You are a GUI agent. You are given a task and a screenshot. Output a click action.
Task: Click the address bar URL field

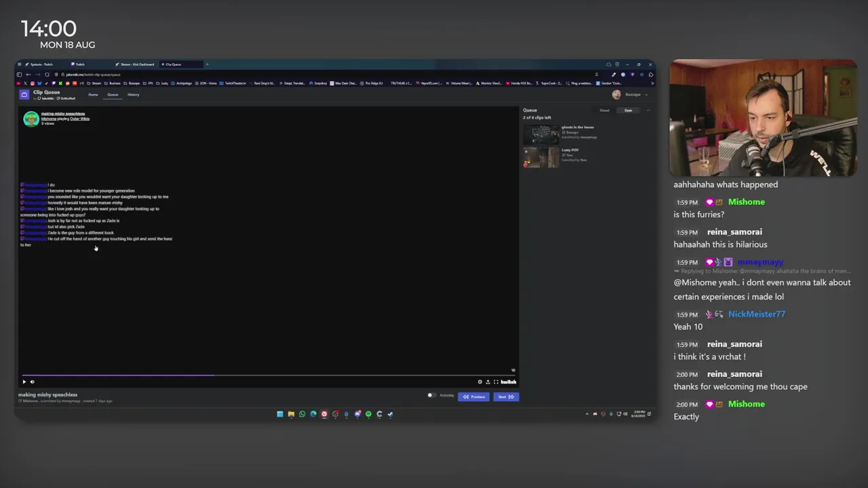325,75
